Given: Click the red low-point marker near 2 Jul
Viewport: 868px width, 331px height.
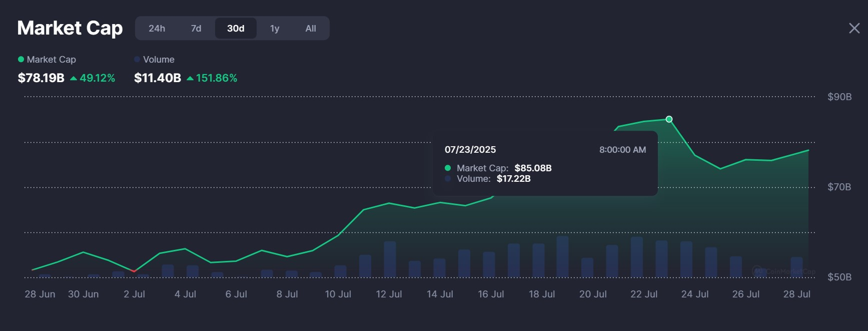Looking at the screenshot, I should coord(134,271).
